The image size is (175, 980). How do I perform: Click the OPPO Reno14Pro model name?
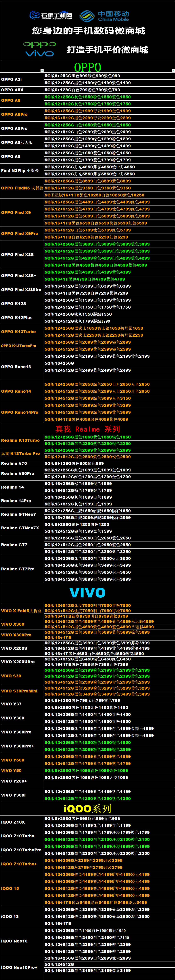pyautogui.click(x=20, y=412)
